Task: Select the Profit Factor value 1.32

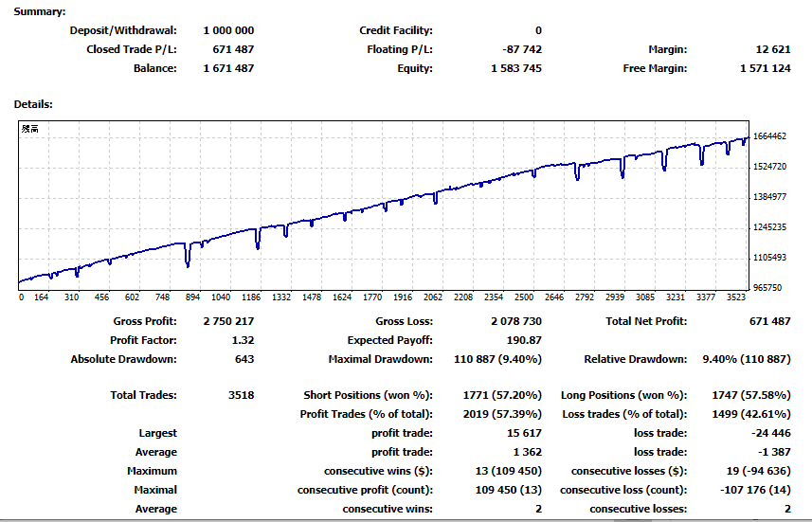Action: (243, 340)
